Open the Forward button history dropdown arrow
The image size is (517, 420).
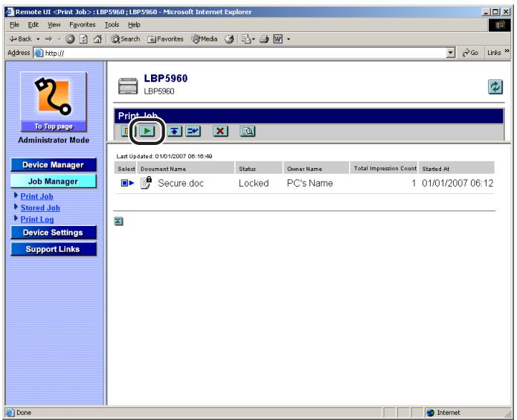click(59, 39)
